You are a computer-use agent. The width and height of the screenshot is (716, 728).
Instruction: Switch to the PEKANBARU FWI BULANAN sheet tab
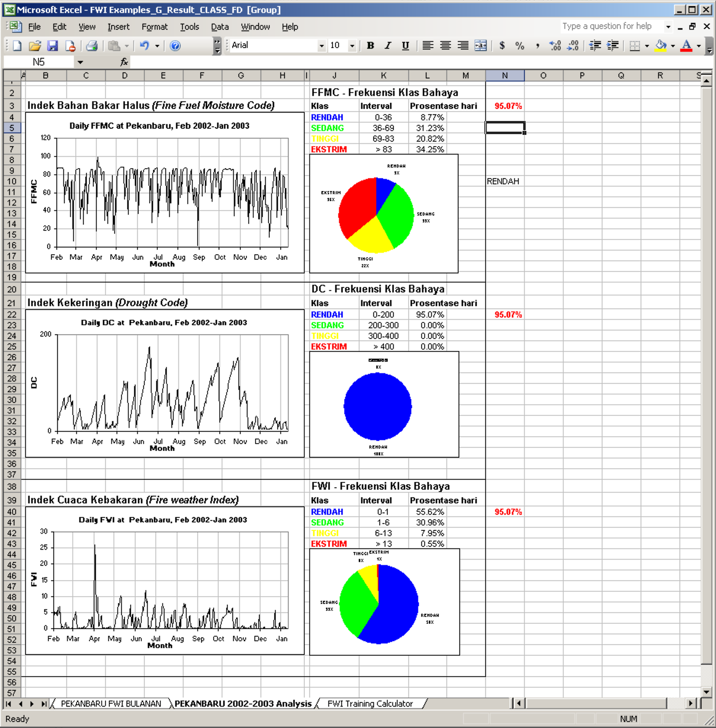click(111, 704)
